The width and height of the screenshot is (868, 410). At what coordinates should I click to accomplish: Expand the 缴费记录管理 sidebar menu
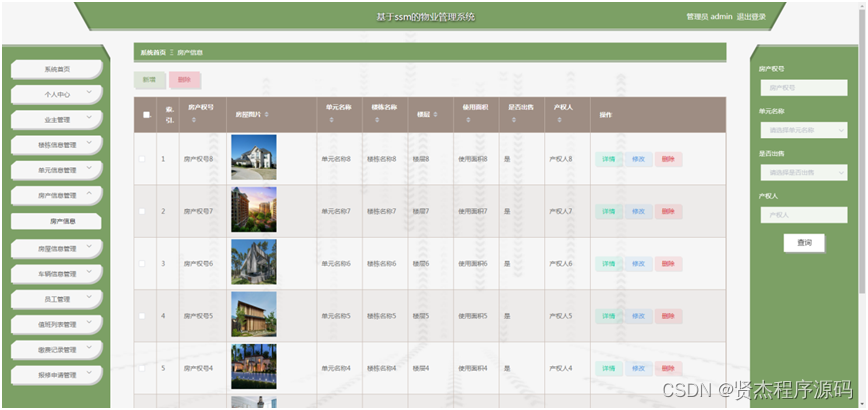click(56, 350)
